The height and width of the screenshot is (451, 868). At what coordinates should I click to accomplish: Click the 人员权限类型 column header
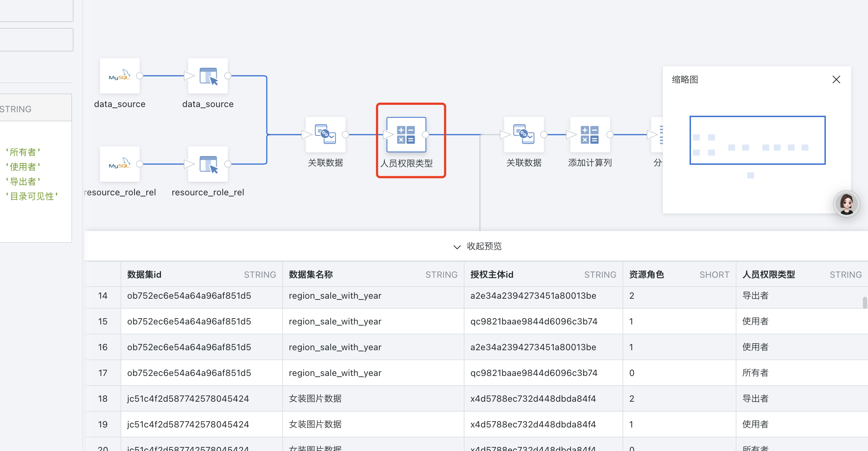(x=768, y=274)
